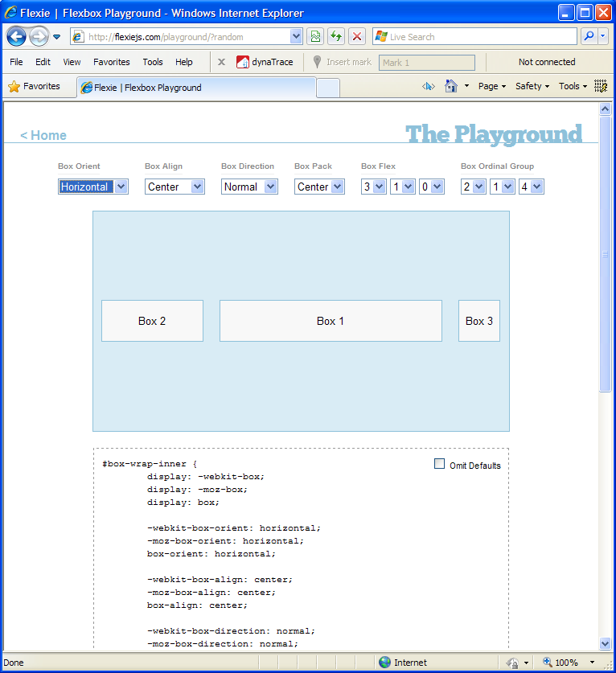This screenshot has width=616, height=673.
Task: Click the scrollbar down arrow
Action: pos(605,643)
